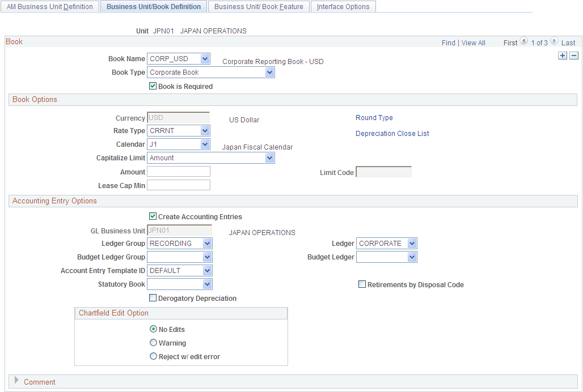Switch to AM Business Unit Definition tab
583x392 pixels.
(50, 7)
